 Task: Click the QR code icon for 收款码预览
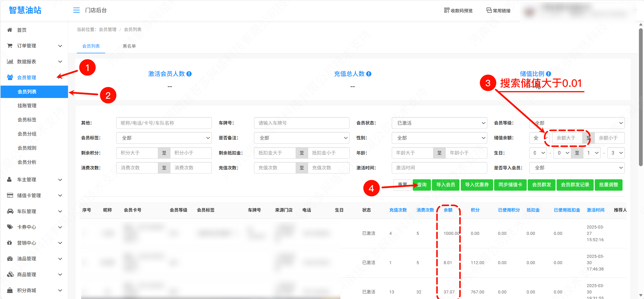point(447,10)
